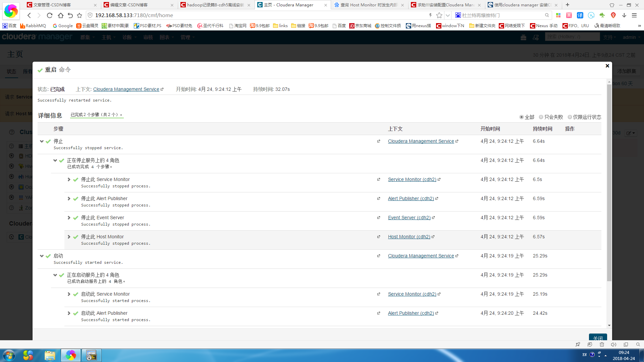Collapse 正在停止服务上的 4 角色 step
The width and height of the screenshot is (644, 362).
point(55,161)
